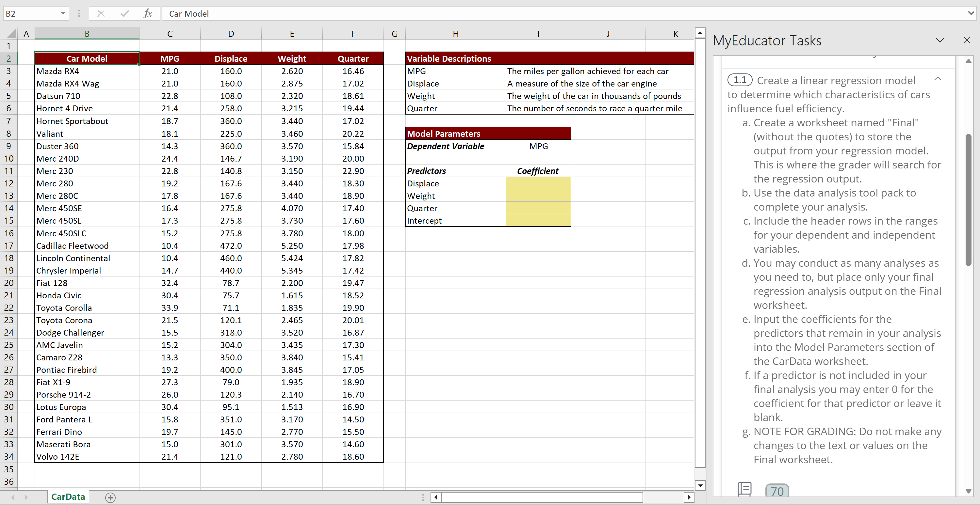The height and width of the screenshot is (505, 980).
Task: Click the yellow Displace coefficient cell
Action: pos(538,183)
